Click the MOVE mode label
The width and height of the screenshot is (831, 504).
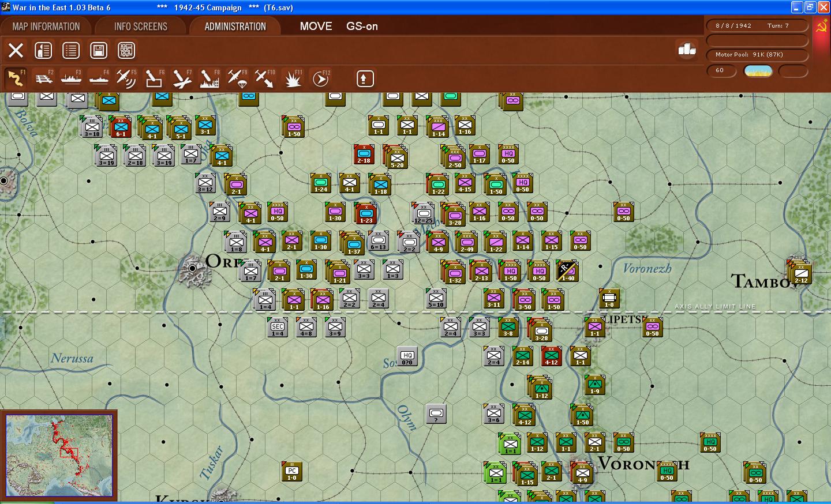[316, 27]
